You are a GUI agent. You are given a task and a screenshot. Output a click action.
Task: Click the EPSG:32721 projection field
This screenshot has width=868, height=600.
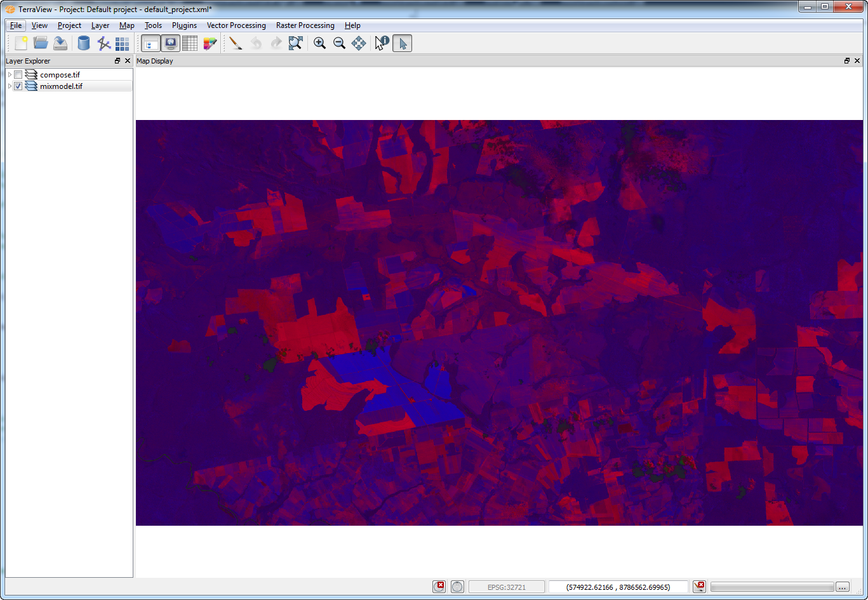pyautogui.click(x=506, y=587)
